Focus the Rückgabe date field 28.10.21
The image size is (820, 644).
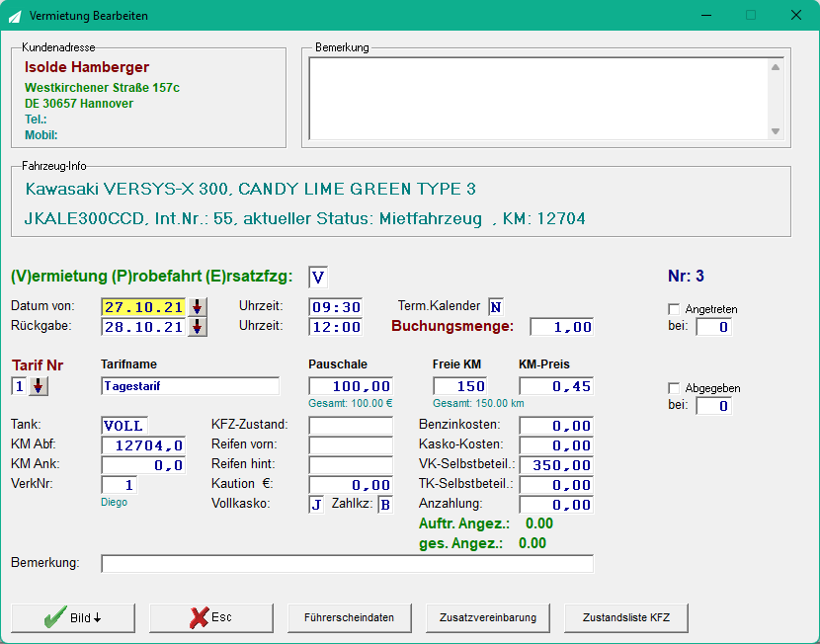point(144,327)
